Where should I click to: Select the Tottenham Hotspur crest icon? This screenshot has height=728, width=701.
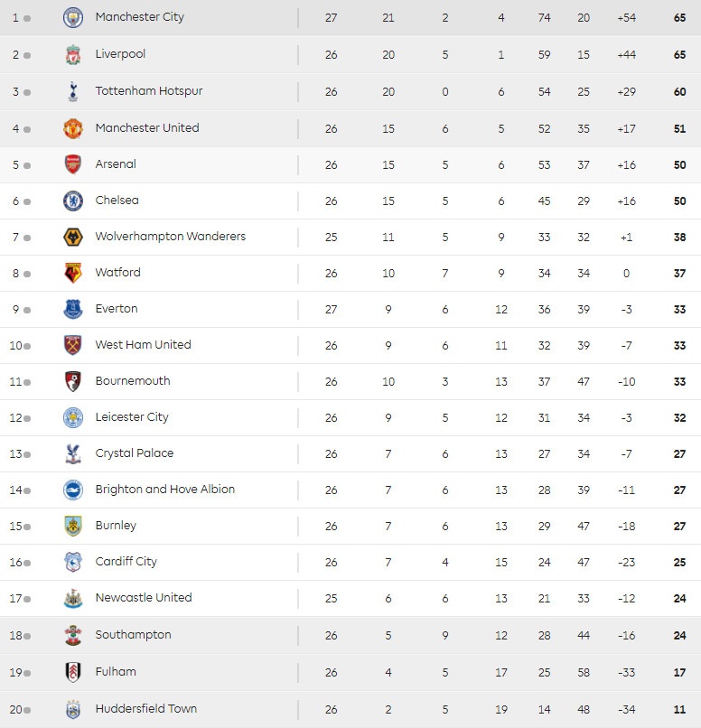73,92
